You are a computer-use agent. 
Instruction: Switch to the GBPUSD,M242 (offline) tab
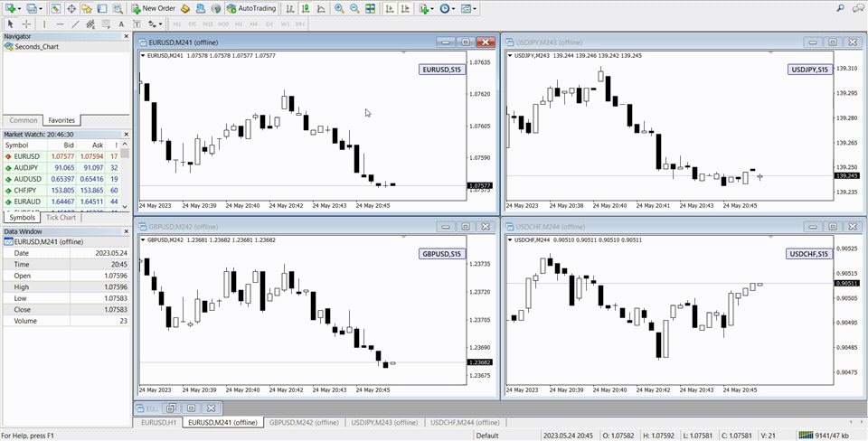click(x=304, y=422)
